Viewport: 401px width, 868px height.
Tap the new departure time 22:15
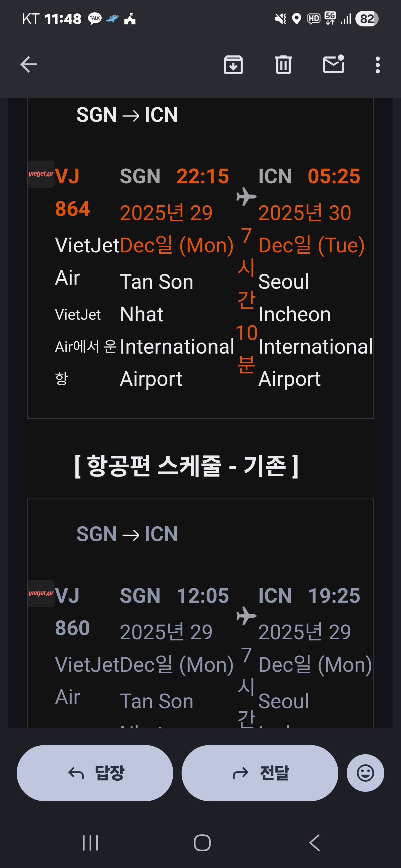[x=202, y=176]
